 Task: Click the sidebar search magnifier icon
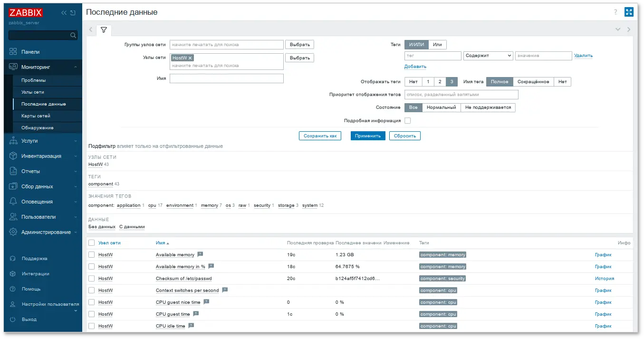[73, 35]
